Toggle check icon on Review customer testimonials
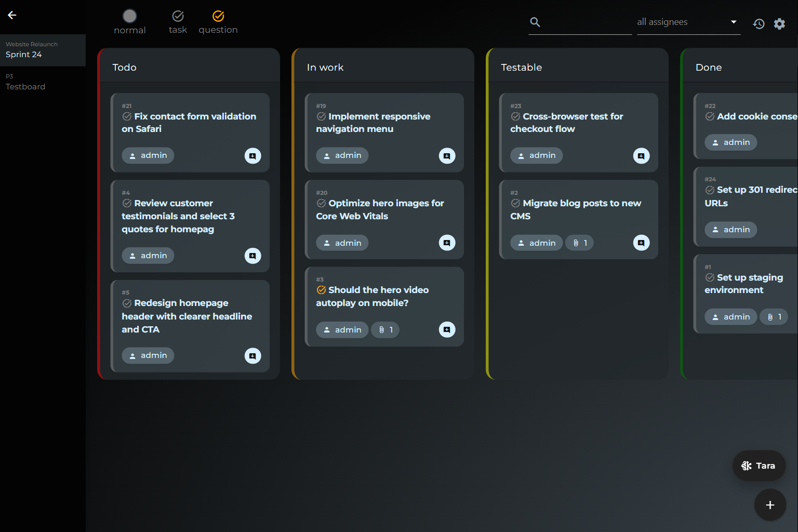Image resolution: width=798 pixels, height=532 pixels. [x=127, y=203]
